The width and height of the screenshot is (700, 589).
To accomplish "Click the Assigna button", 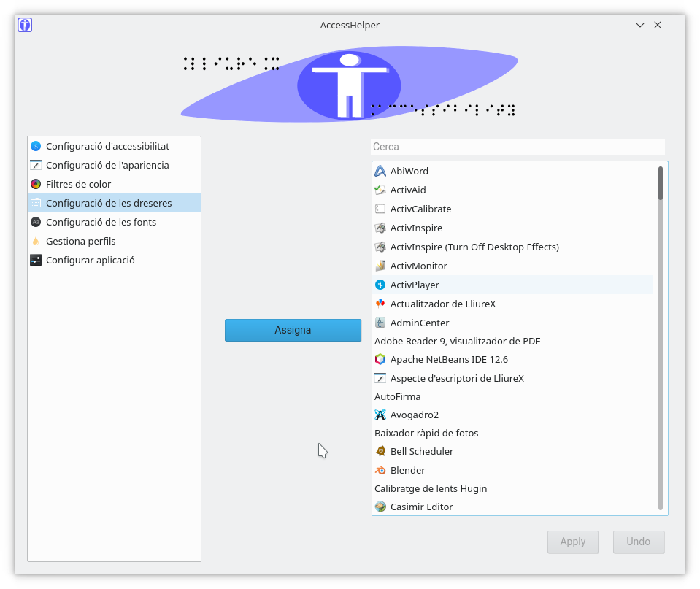I will 293,330.
